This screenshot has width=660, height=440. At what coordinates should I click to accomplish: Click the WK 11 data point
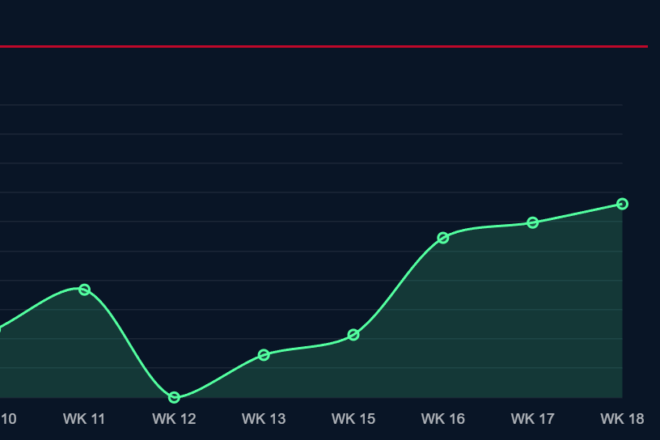click(x=85, y=290)
